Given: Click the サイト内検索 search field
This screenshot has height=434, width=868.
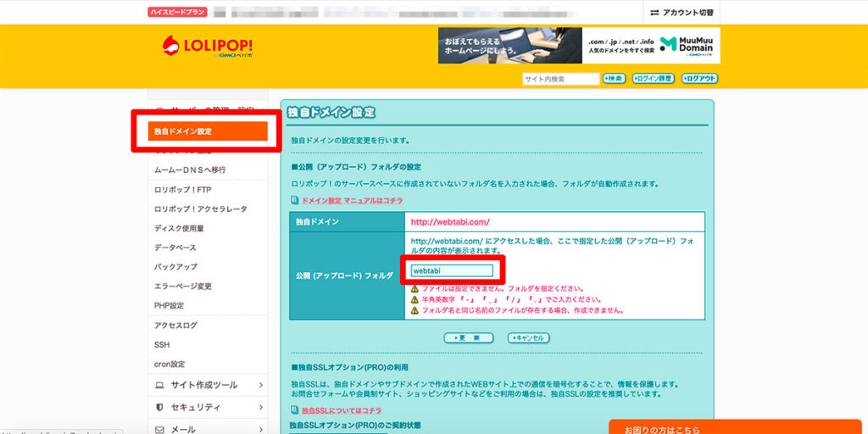Looking at the screenshot, I should pos(560,79).
